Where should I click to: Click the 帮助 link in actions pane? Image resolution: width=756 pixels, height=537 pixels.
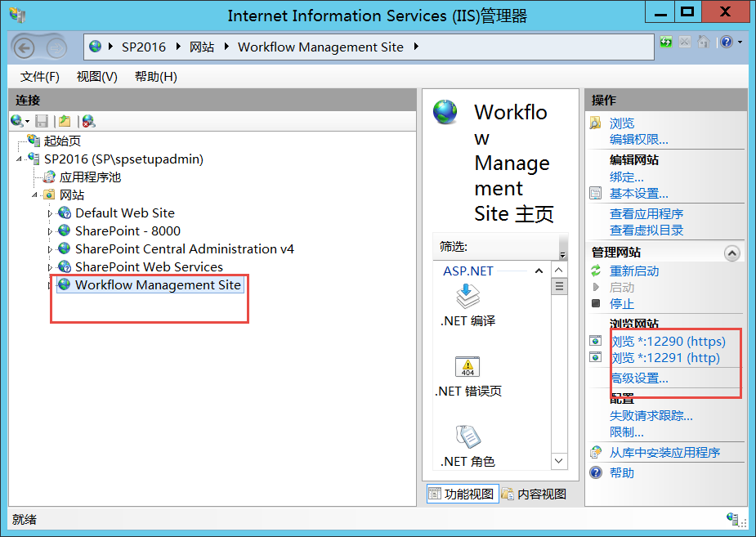(622, 472)
